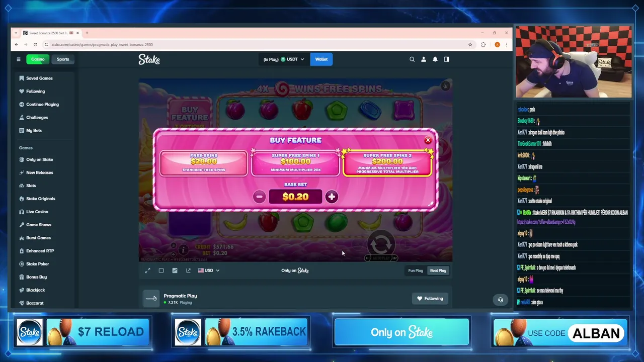Select Free Spins $20.00 option
Screen dimensions: 644x362
[204, 163]
